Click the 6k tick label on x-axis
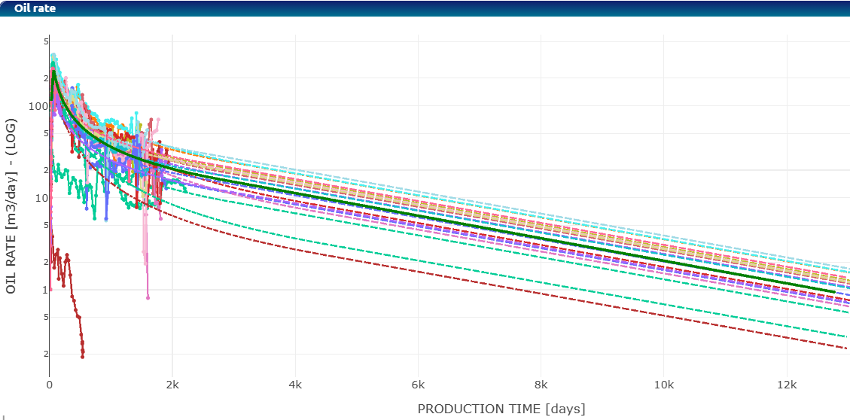Image resolution: width=850 pixels, height=420 pixels. coord(418,385)
